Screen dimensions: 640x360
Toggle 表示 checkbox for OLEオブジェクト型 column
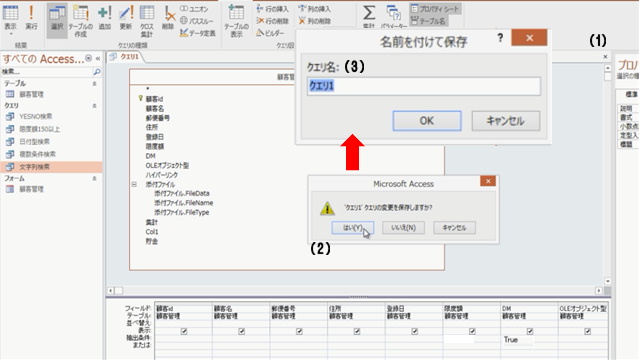[587, 331]
